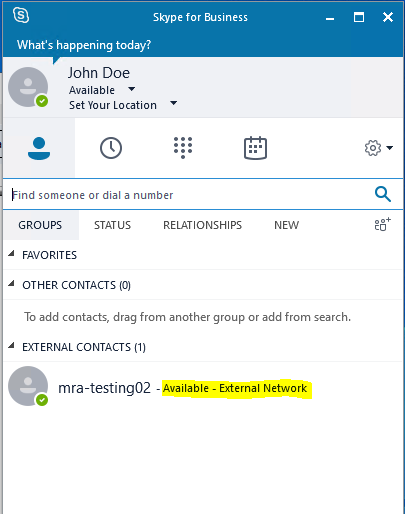This screenshot has height=514, width=405.
Task: Open the Conversations history clock icon
Action: pyautogui.click(x=111, y=148)
